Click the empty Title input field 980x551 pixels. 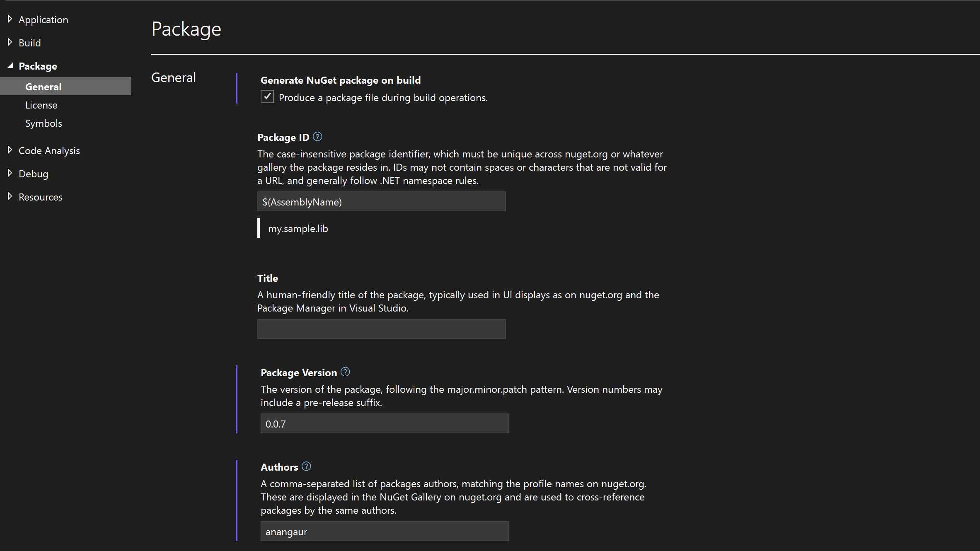pos(381,329)
